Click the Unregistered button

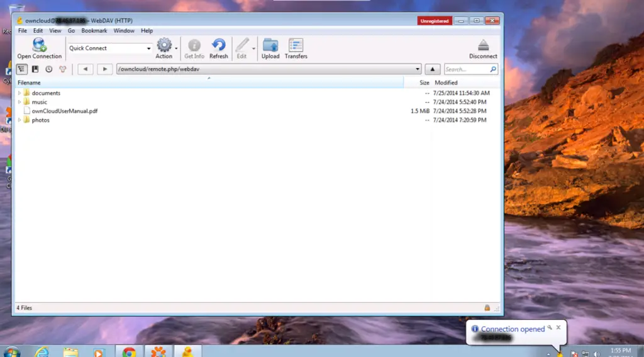coord(435,21)
